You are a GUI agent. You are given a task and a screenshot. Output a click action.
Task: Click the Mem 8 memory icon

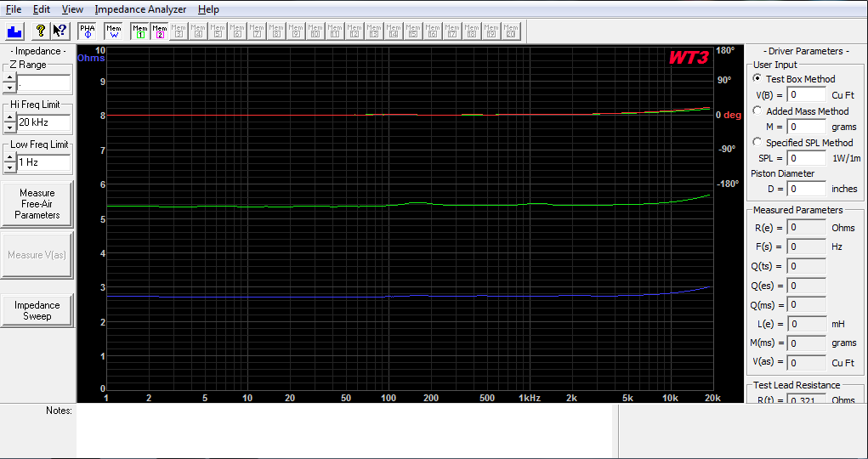tap(276, 31)
